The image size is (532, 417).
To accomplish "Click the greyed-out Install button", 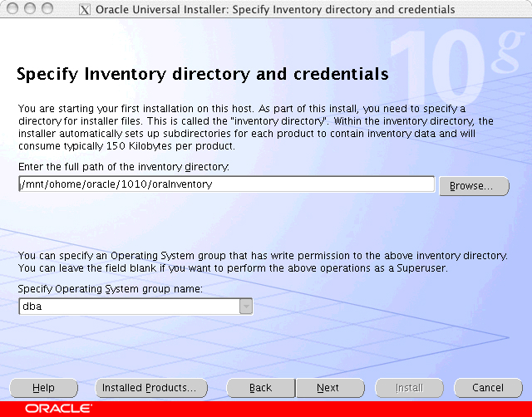I will [x=409, y=388].
